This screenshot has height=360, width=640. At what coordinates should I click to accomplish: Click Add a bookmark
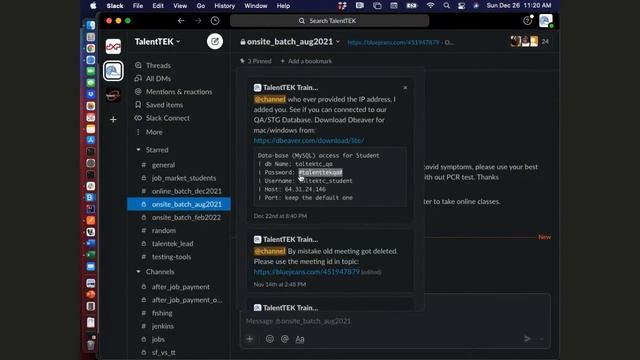point(306,61)
